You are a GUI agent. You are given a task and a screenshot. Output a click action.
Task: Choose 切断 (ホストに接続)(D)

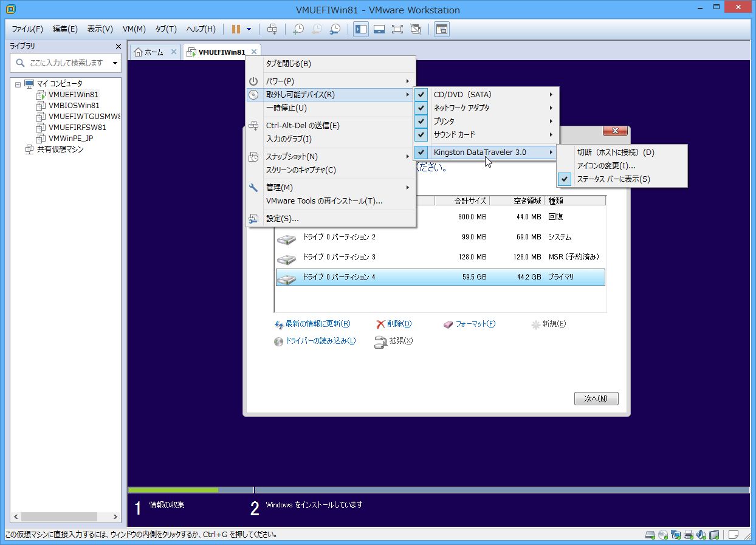pyautogui.click(x=622, y=152)
